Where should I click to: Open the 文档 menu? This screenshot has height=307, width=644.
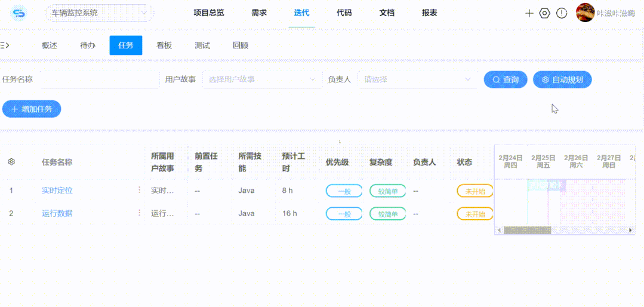(x=387, y=13)
